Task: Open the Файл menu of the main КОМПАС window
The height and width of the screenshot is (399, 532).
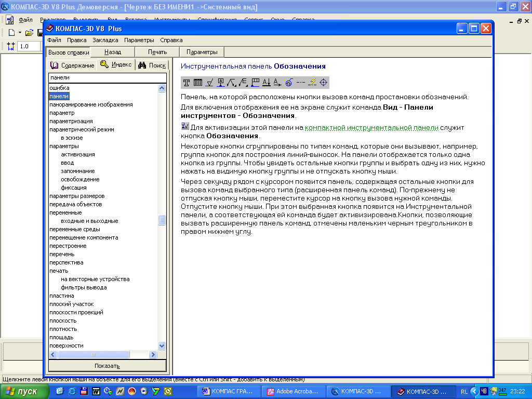Action: [x=25, y=20]
